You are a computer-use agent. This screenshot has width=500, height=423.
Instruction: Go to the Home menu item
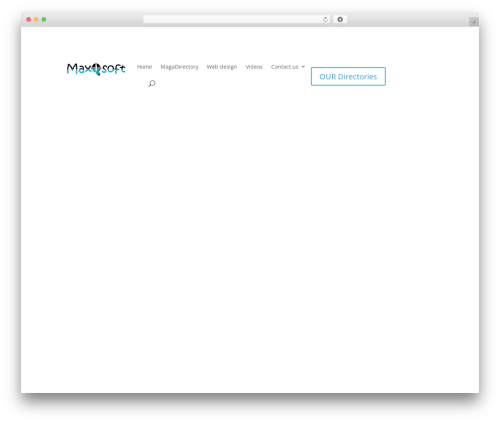click(x=144, y=67)
